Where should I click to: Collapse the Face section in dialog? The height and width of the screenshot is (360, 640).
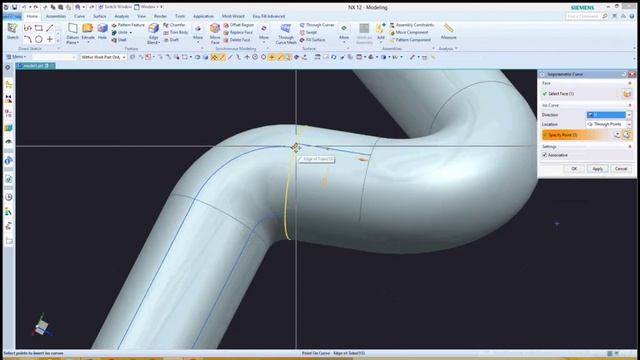pos(630,83)
